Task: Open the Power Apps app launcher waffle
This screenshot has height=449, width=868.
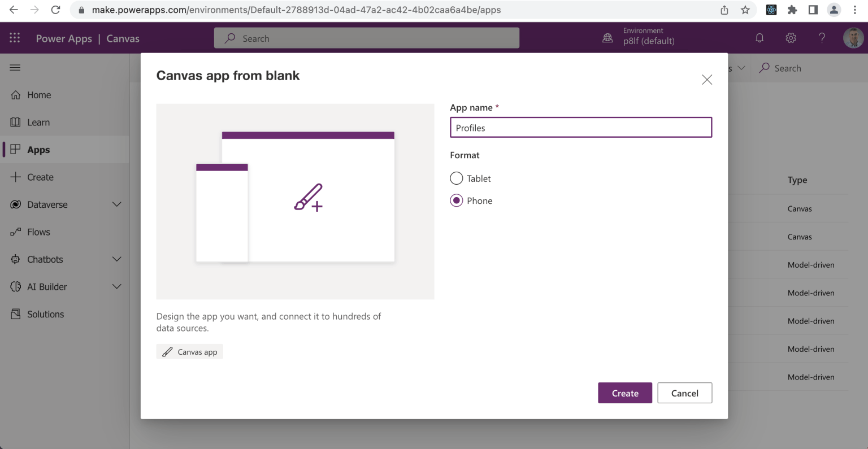Action: tap(15, 38)
